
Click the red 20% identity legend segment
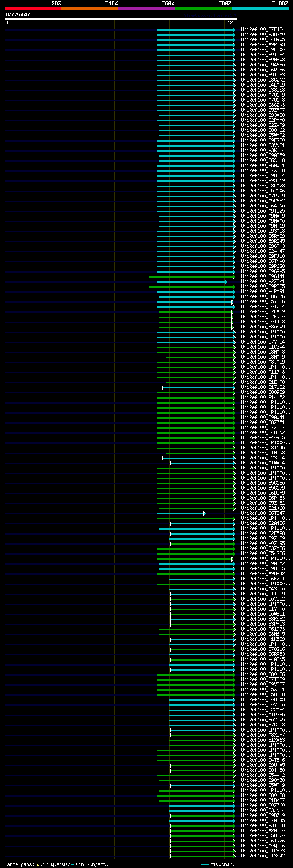pos(33,8)
